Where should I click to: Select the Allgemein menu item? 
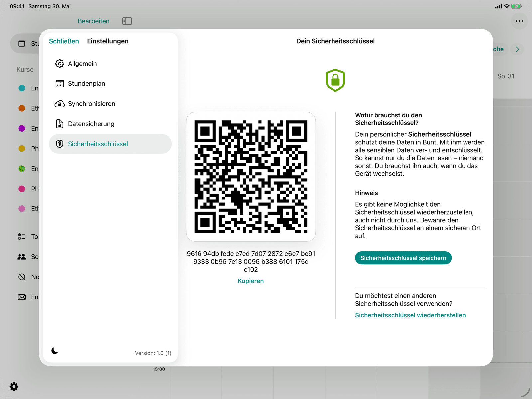tap(110, 64)
